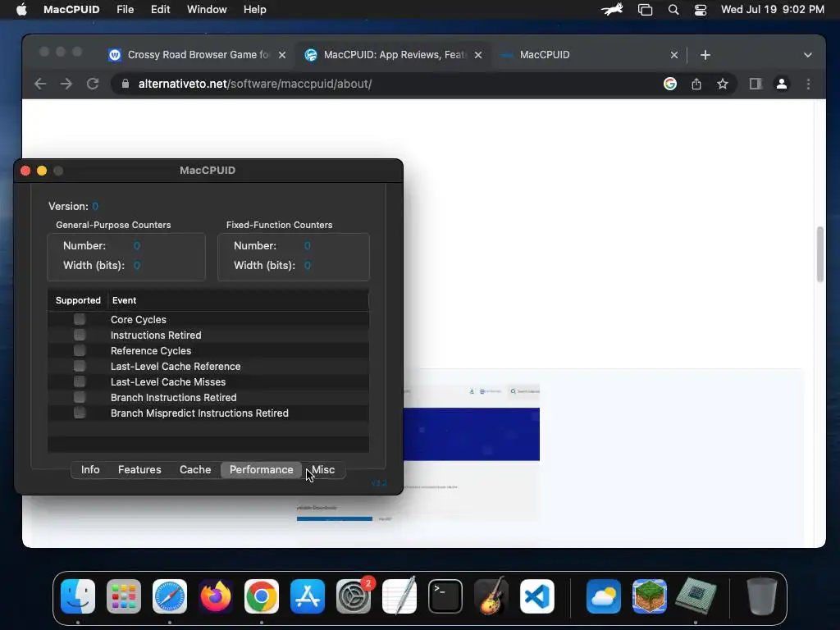Open Google Chrome from the dock
840x630 pixels.
click(262, 596)
